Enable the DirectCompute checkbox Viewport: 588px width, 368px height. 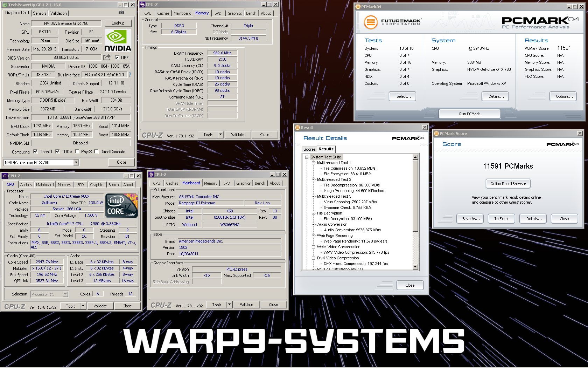(x=96, y=152)
